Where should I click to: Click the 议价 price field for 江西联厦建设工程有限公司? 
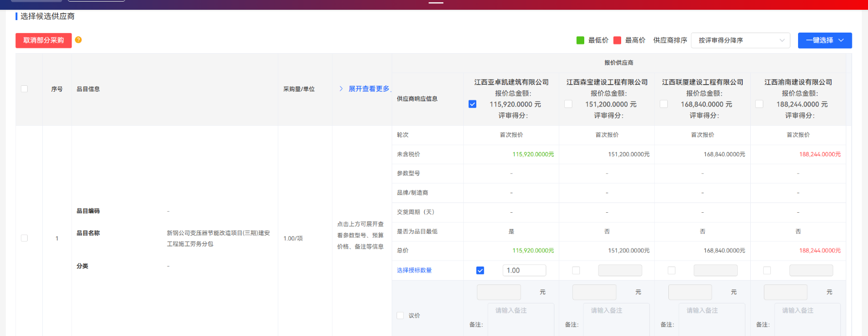690,292
